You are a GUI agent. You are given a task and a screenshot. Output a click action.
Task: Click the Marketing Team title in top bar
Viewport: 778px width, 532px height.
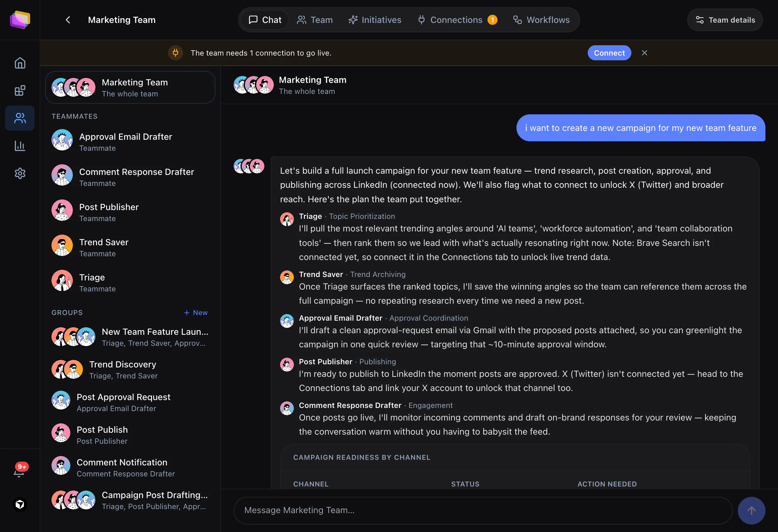[x=122, y=20]
